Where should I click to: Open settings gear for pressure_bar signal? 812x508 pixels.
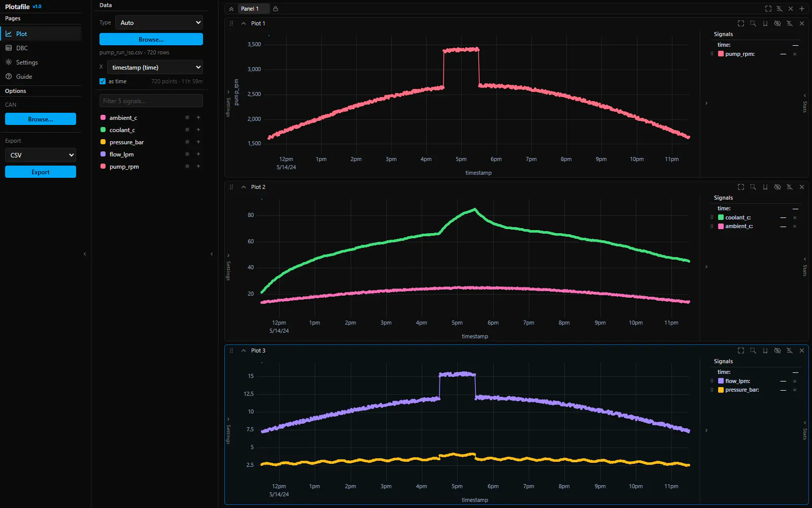[x=187, y=142]
